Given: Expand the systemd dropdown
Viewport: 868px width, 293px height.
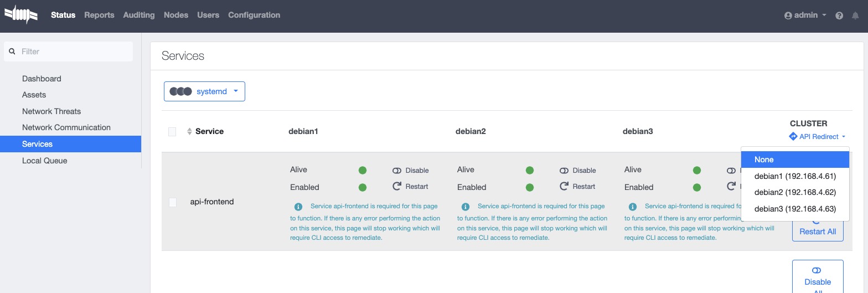Looking at the screenshot, I should 204,91.
